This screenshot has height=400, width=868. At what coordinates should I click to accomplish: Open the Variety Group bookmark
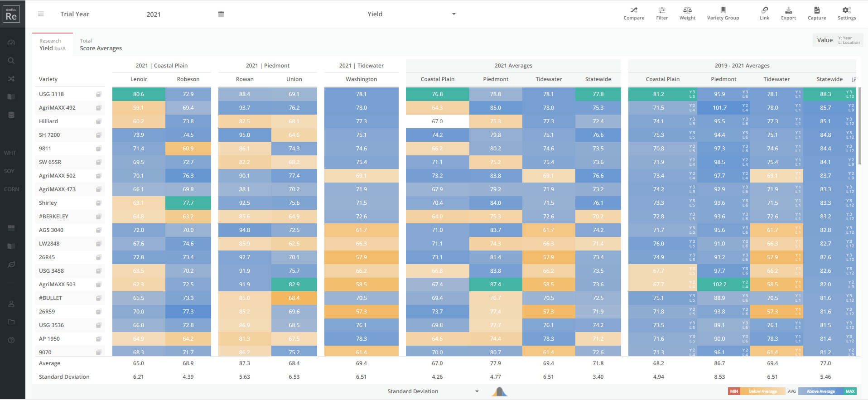pyautogui.click(x=723, y=14)
